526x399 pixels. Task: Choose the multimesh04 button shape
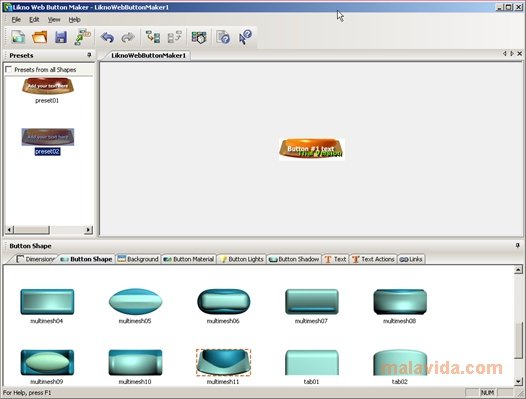point(47,301)
